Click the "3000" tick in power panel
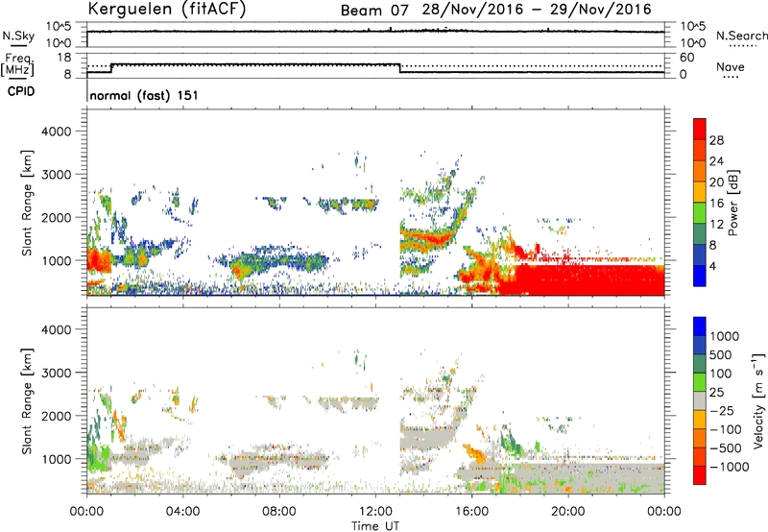The height and width of the screenshot is (532, 768). [x=57, y=175]
